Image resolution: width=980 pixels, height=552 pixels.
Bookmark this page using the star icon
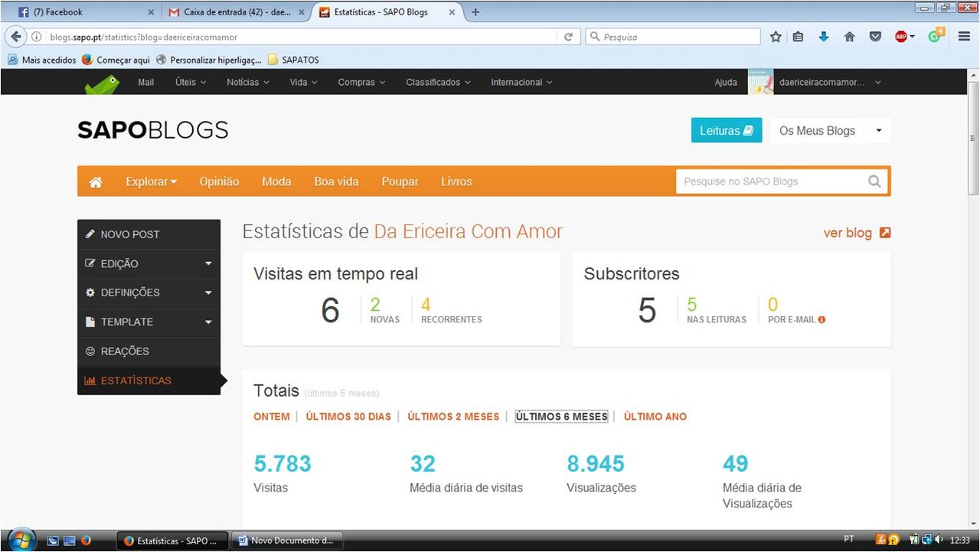[776, 36]
